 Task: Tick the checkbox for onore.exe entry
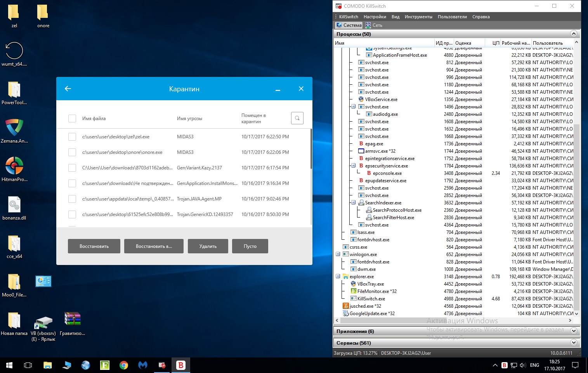(x=72, y=152)
